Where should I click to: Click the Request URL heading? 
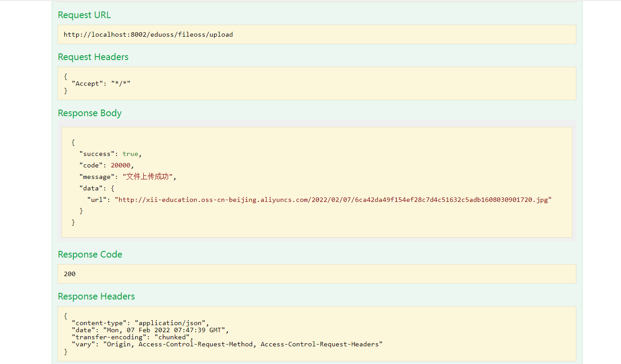[x=84, y=15]
